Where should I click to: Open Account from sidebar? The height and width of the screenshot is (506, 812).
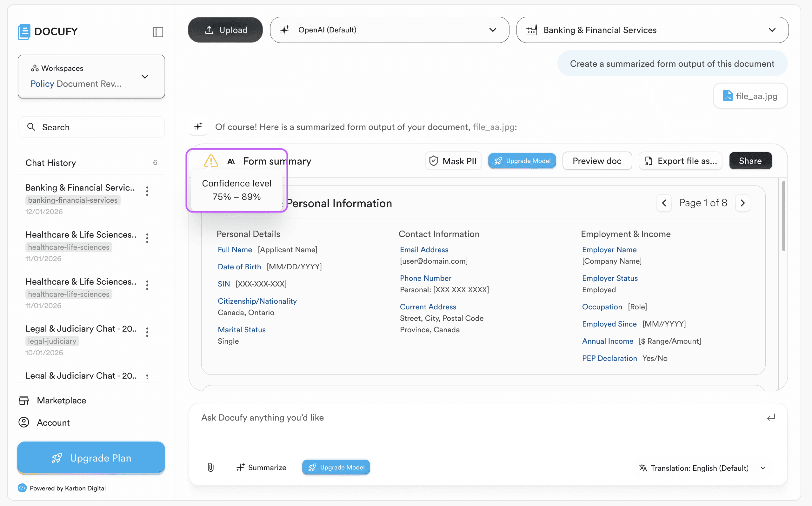[x=53, y=422]
